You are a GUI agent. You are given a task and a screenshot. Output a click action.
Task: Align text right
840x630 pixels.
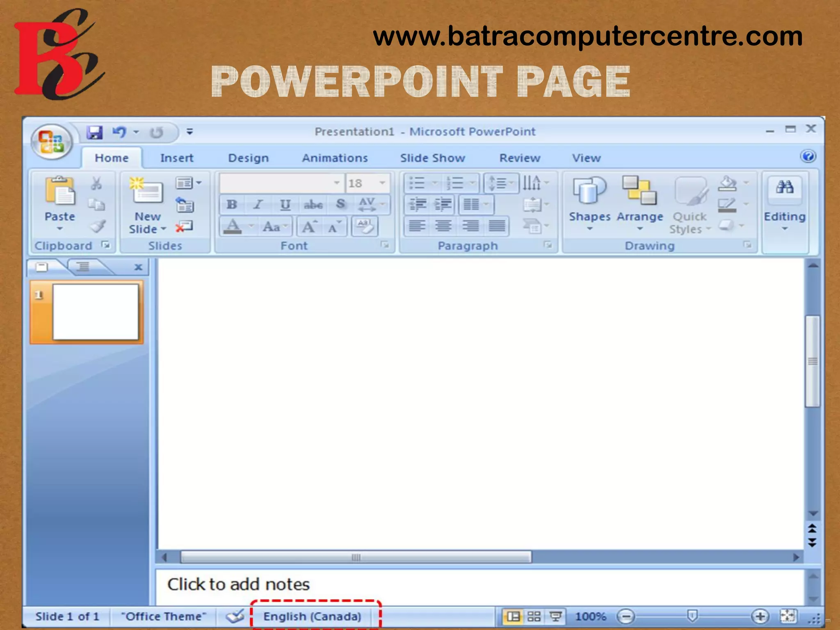tap(470, 226)
